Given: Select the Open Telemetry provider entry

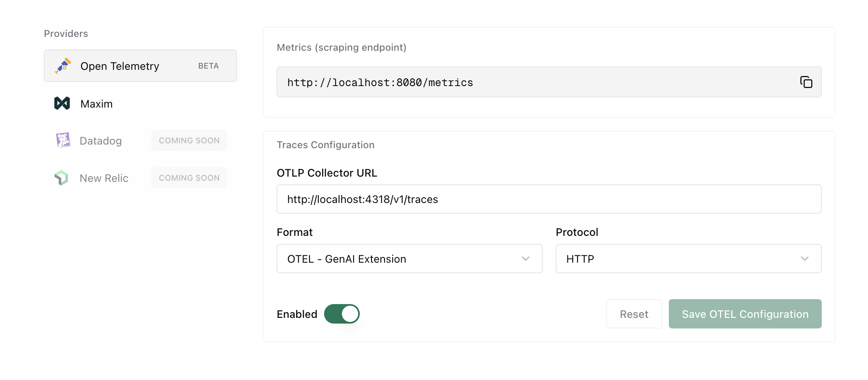Looking at the screenshot, I should (140, 65).
